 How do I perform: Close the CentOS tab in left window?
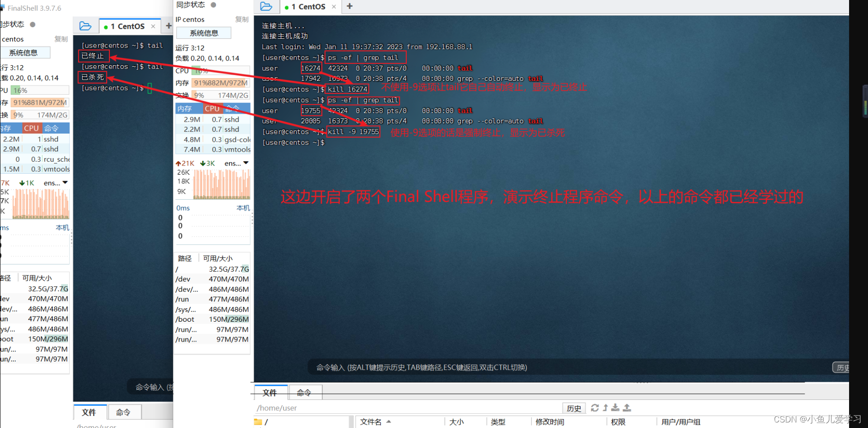(x=153, y=26)
